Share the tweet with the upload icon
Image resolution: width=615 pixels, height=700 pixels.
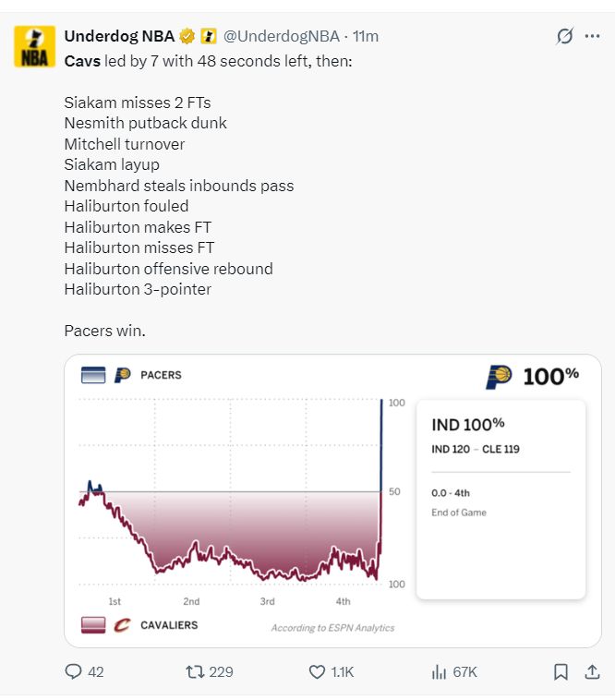coord(592,671)
